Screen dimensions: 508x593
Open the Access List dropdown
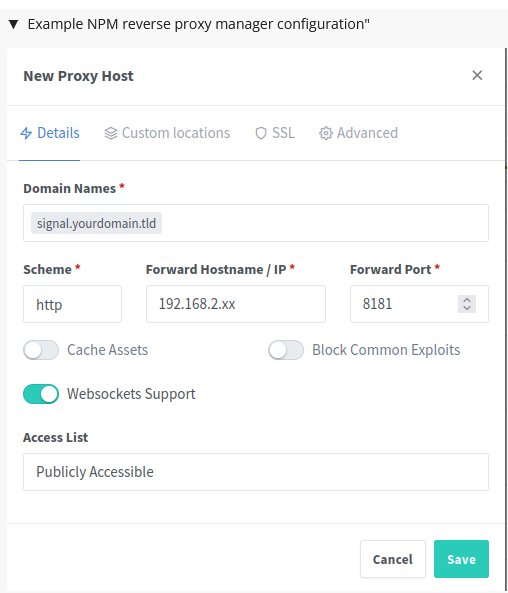pyautogui.click(x=256, y=472)
